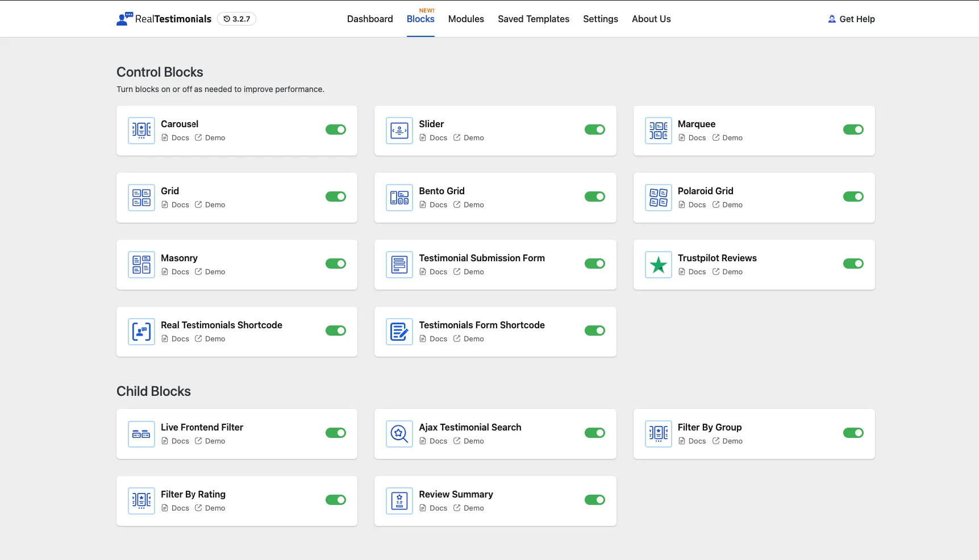Click the Masonry block icon
Viewport: 979px width, 560px height.
pyautogui.click(x=141, y=265)
